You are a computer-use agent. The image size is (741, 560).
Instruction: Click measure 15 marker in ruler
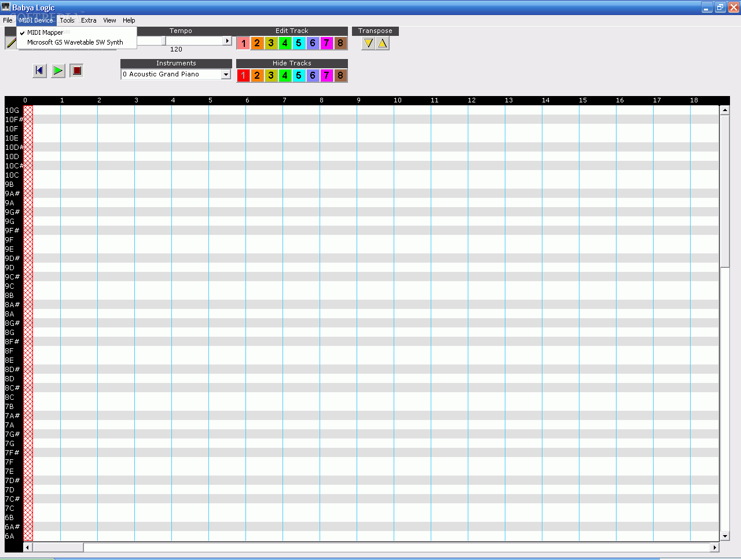click(x=583, y=100)
